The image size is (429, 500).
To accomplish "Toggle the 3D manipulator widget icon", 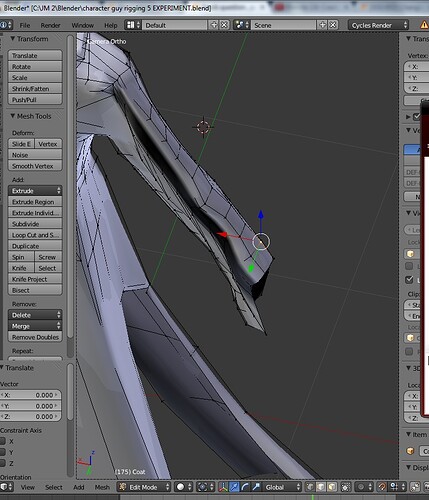I will tap(223, 487).
